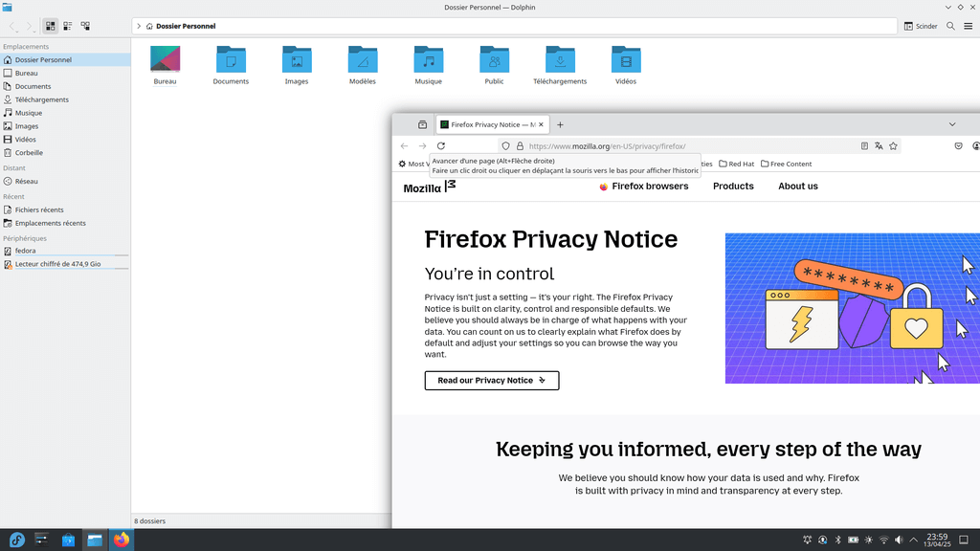Select the fedora device in sidebar
This screenshot has height=551, width=980.
(x=65, y=251)
